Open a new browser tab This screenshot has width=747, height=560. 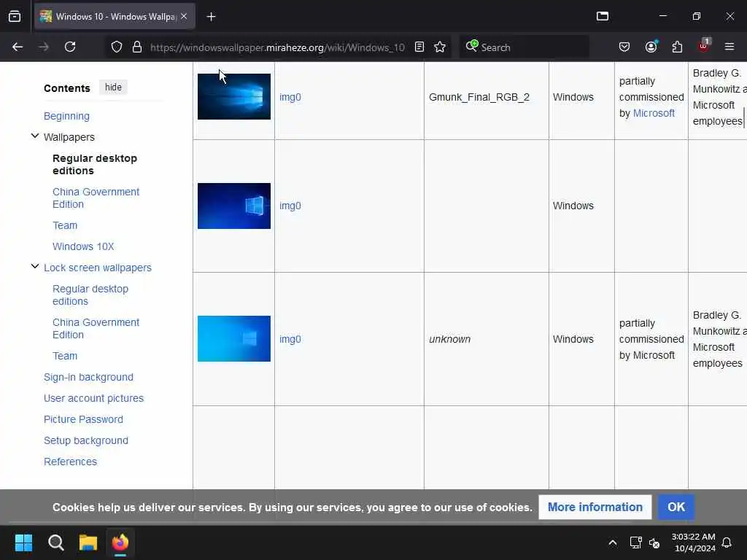(x=211, y=17)
